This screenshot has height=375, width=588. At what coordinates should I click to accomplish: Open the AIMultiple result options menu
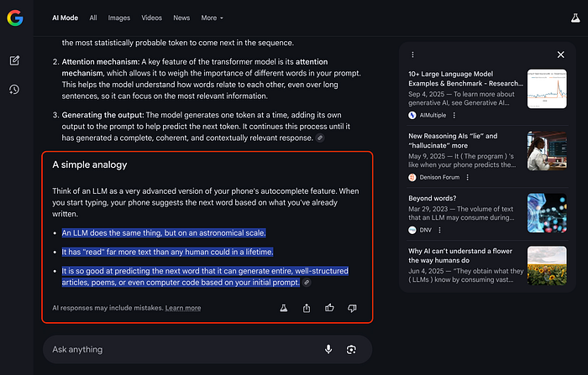454,116
